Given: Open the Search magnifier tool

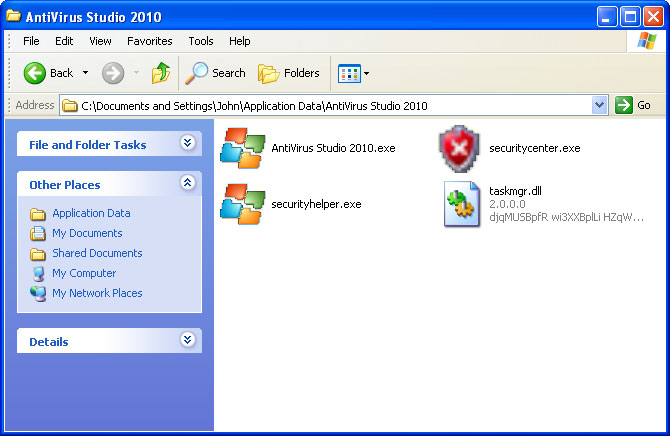Looking at the screenshot, I should (215, 73).
